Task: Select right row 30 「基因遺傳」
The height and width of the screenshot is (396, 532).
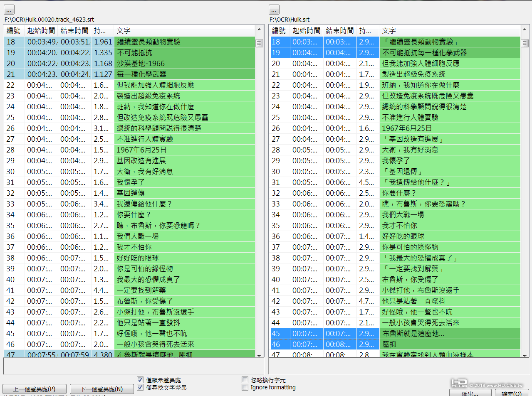Action: pos(395,171)
